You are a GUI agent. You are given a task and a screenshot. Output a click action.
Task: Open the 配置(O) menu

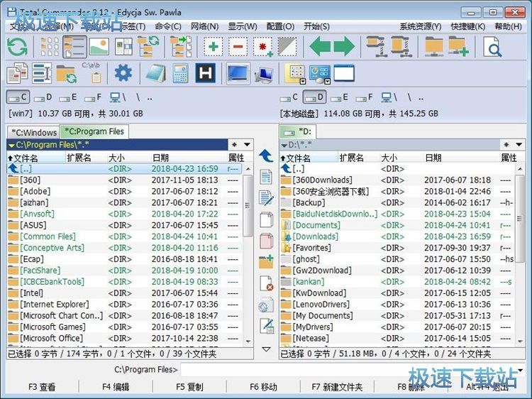click(280, 26)
